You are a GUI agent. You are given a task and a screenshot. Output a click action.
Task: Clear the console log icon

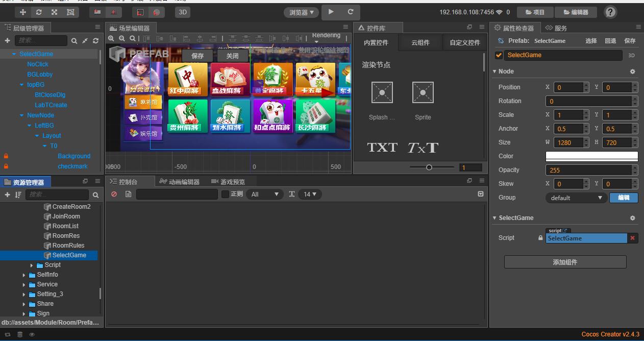click(x=114, y=194)
